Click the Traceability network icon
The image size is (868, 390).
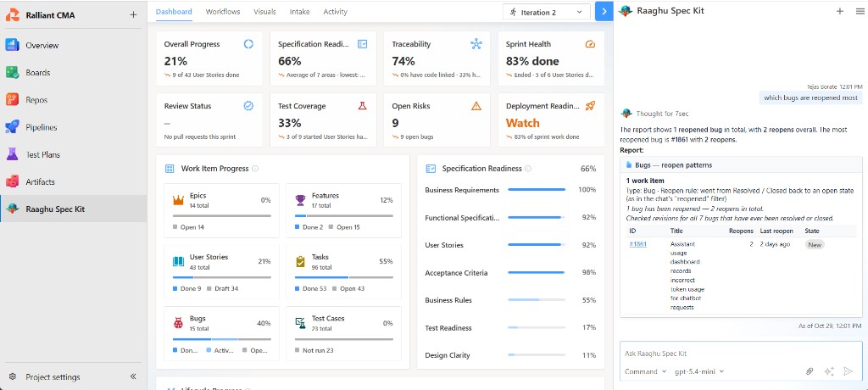[x=476, y=44]
